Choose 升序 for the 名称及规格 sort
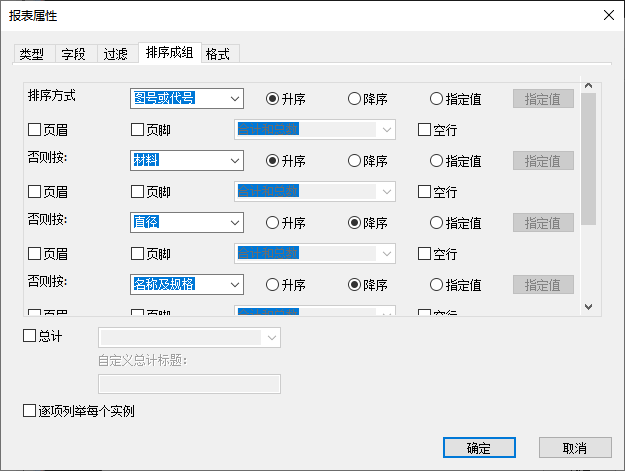Image resolution: width=625 pixels, height=471 pixels. click(272, 285)
